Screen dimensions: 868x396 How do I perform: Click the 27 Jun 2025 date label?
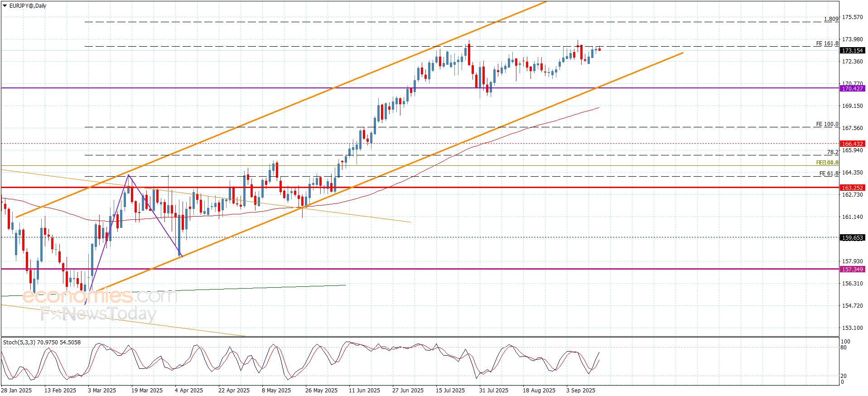[x=408, y=391]
